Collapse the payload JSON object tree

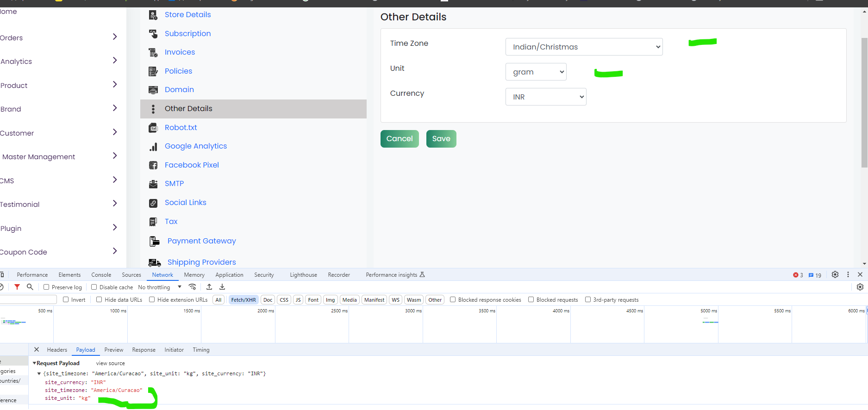(x=39, y=373)
